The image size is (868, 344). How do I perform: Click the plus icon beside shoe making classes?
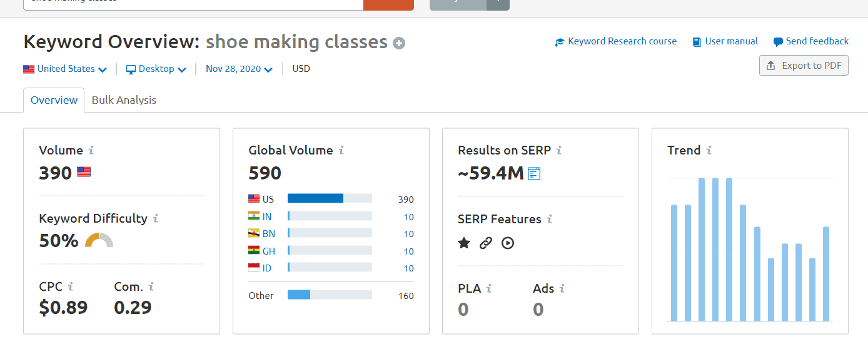[x=399, y=43]
